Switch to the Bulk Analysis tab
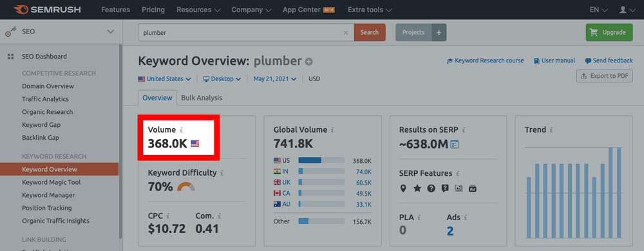Image resolution: width=644 pixels, height=251 pixels. pyautogui.click(x=202, y=98)
